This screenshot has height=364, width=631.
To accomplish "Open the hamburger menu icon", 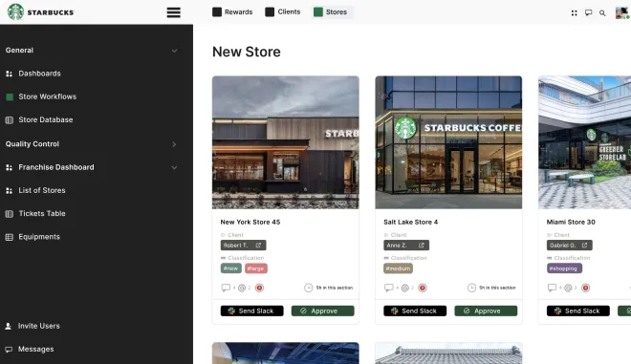I will 173,12.
